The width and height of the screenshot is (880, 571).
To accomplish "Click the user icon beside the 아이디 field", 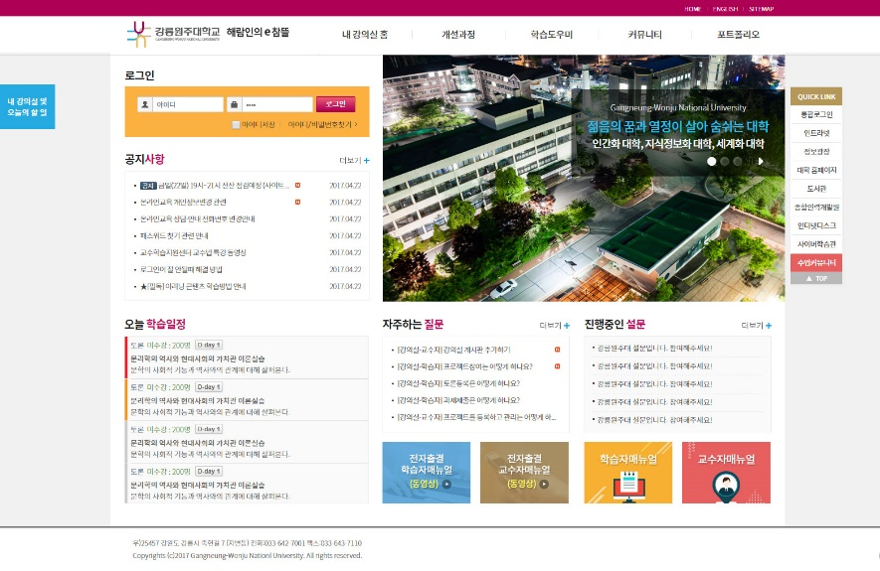I will [x=145, y=104].
